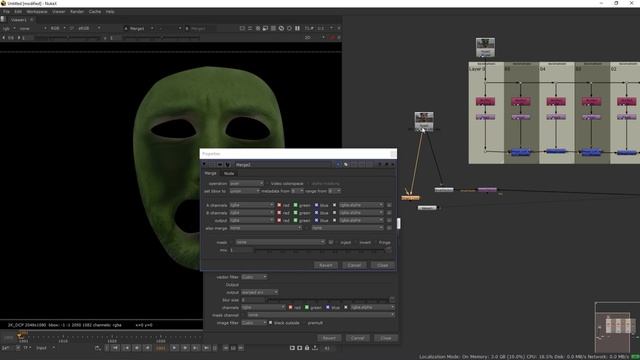Screen dimensions: 640x360
Task: Enable the invert checkbox for mask
Action: (x=356, y=242)
